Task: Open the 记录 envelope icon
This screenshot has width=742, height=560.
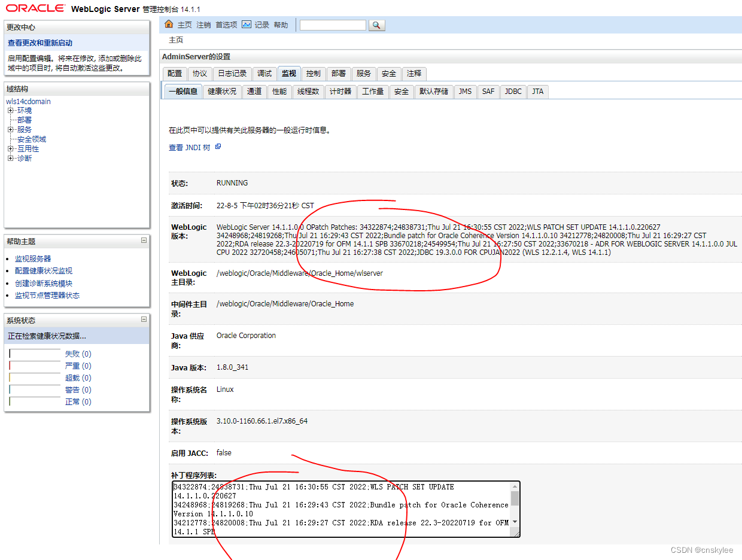Action: 247,25
